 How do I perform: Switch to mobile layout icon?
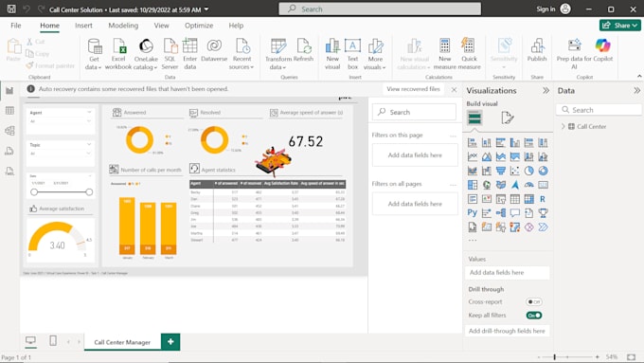pos(53,341)
